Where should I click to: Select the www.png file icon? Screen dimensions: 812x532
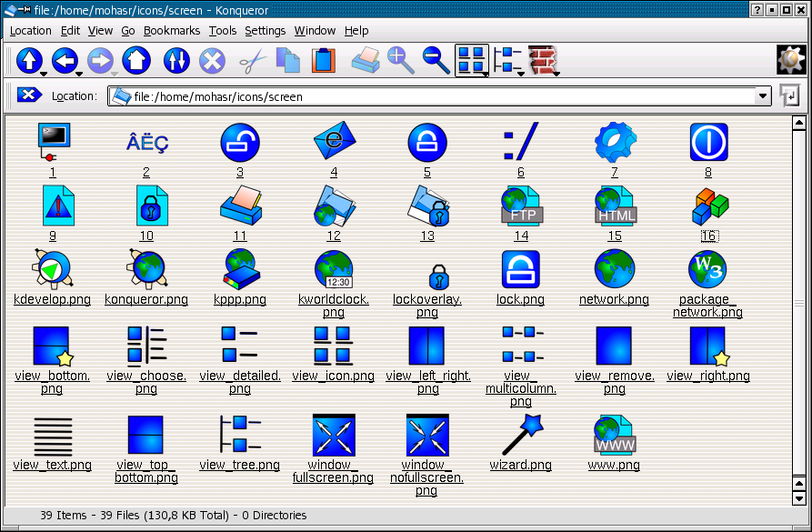615,435
